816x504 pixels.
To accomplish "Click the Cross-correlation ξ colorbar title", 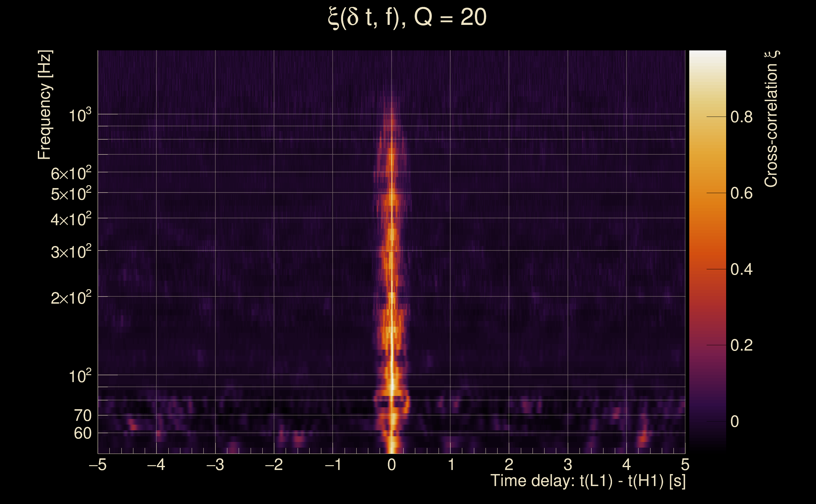I will 771,119.
